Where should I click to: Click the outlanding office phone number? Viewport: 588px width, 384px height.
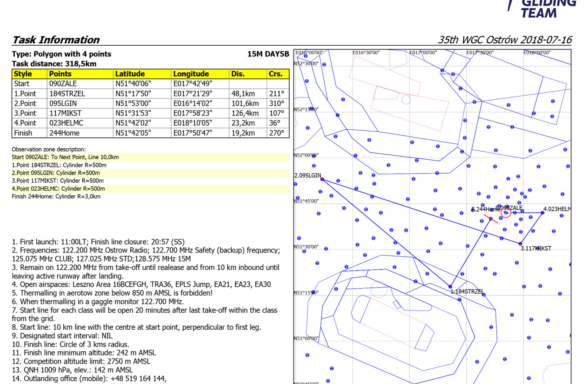138,379
